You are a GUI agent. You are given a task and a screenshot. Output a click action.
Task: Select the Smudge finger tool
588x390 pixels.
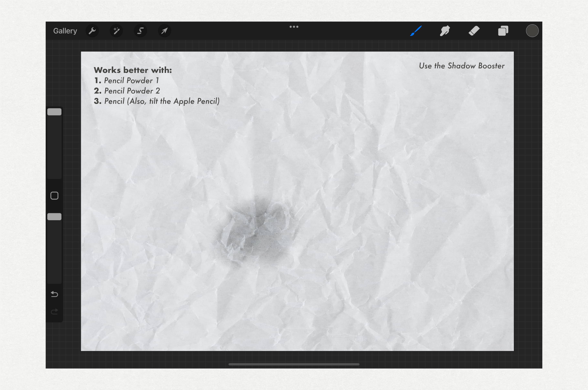pos(445,31)
